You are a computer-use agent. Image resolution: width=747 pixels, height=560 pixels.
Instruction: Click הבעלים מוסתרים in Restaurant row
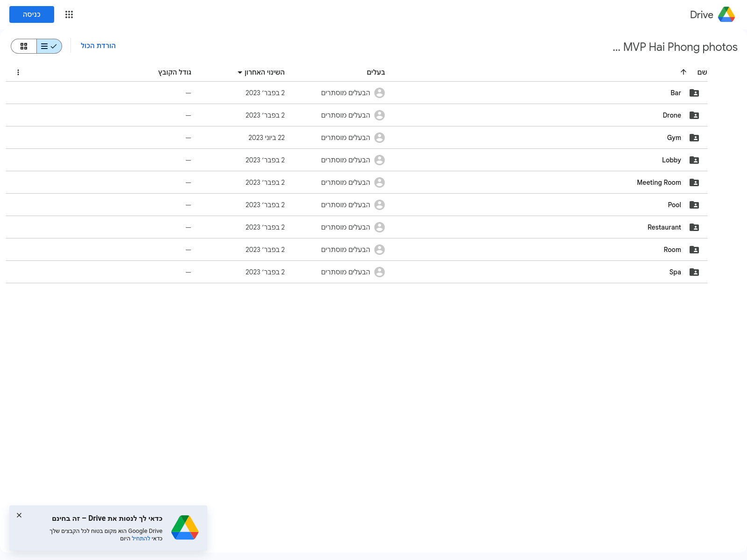345,227
